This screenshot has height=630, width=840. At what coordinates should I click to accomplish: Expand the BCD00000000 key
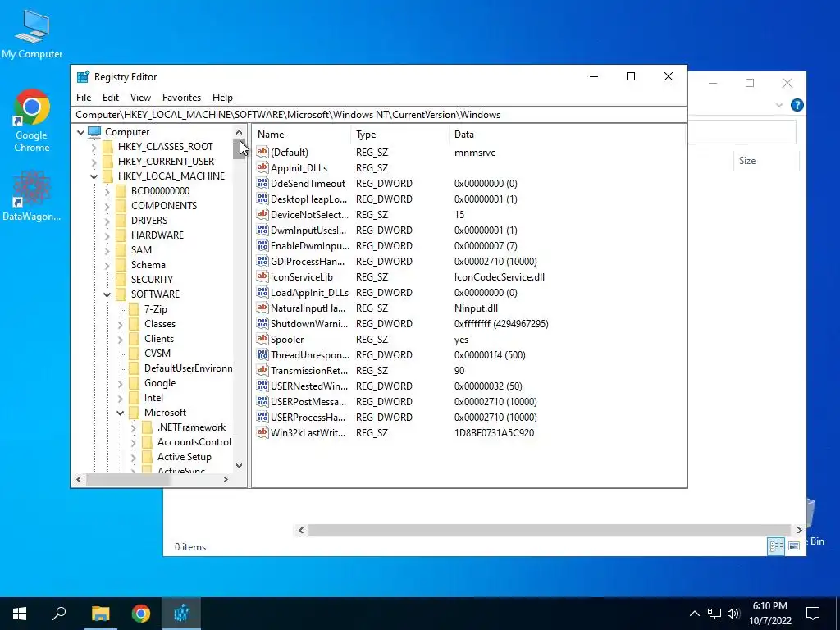point(107,190)
